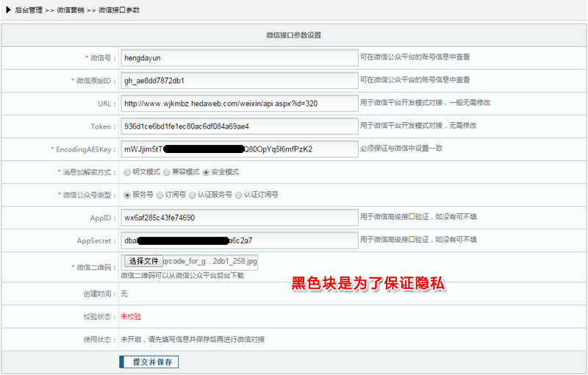
Task: Focus the AppSecret input field
Action: [x=239, y=240]
